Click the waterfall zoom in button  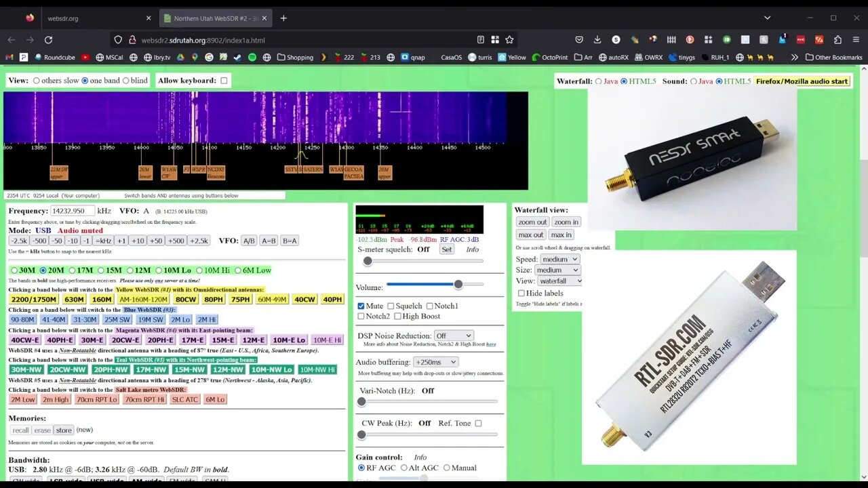click(566, 222)
